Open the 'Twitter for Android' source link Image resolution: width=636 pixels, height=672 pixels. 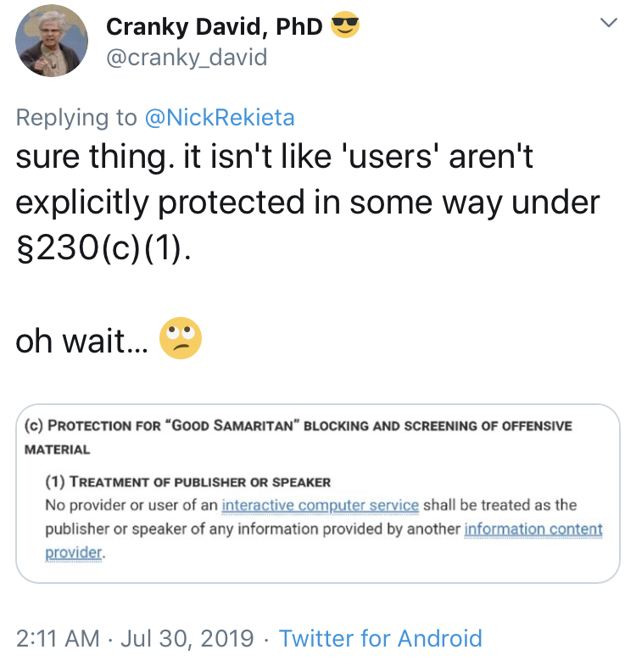(381, 638)
